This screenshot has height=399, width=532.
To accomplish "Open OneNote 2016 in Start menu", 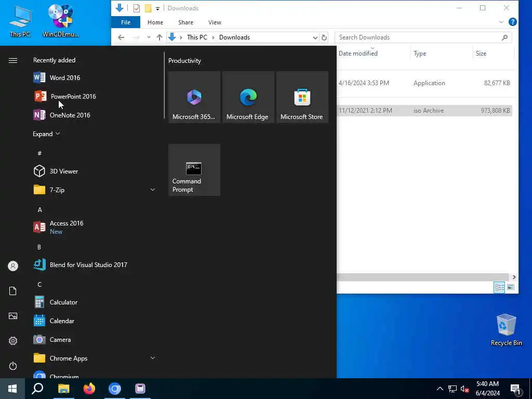I will (95, 115).
